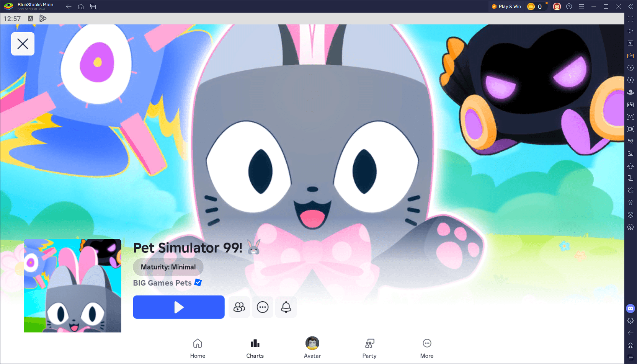
Task: Click the Pet Simulator 99! title text
Action: click(188, 248)
